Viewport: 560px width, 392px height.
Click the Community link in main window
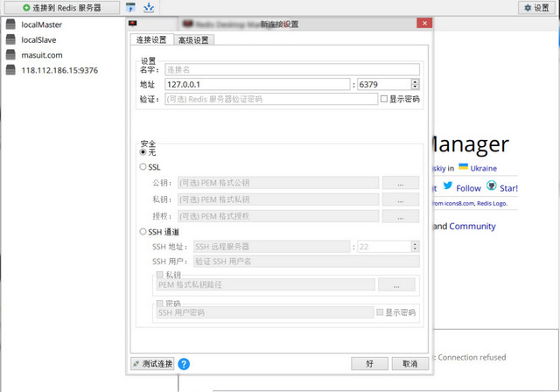coord(472,227)
